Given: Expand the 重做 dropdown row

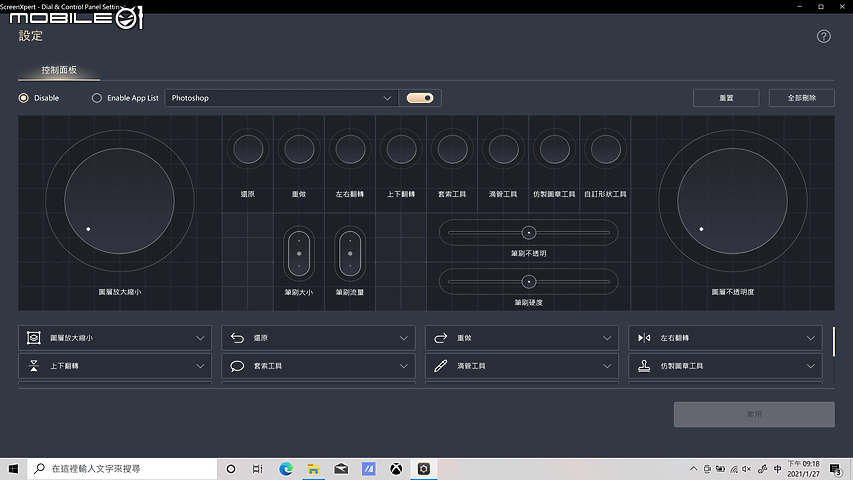Looking at the screenshot, I should click(x=522, y=338).
